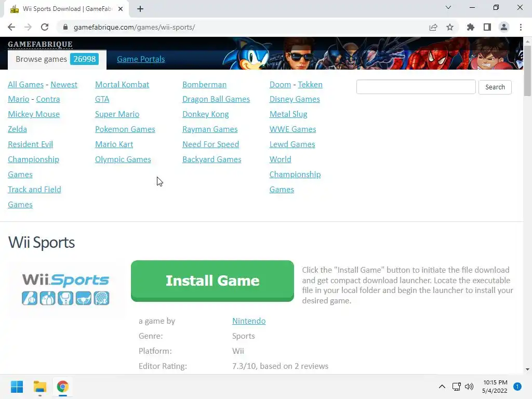Open the Doom link
This screenshot has height=399, width=532.
(280, 85)
